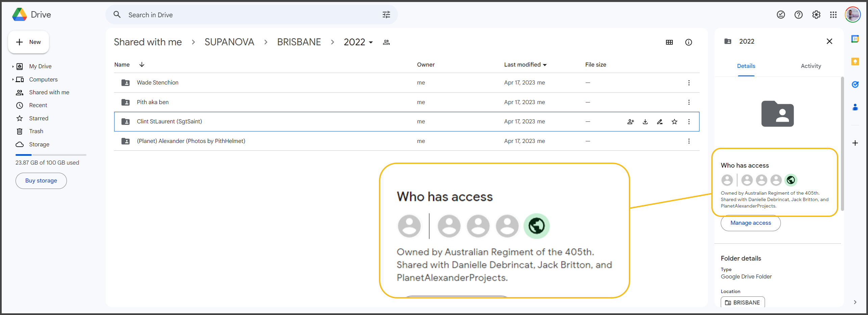Open advanced search filter options
This screenshot has width=868, height=315.
tap(386, 15)
